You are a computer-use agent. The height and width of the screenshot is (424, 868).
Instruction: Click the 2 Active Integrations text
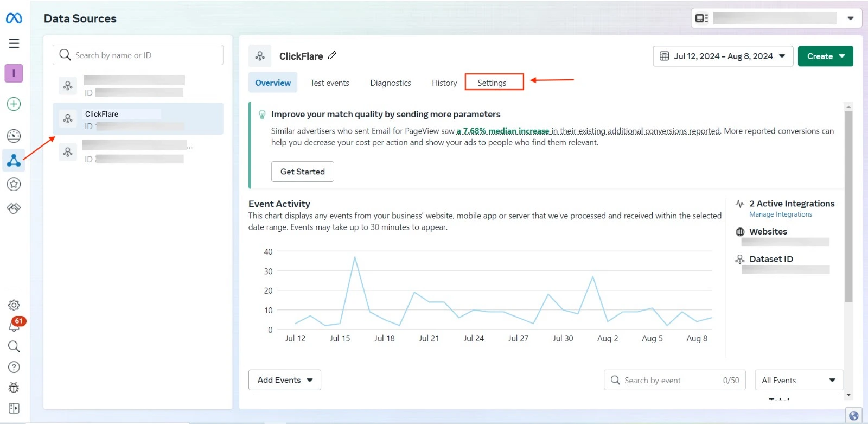pyautogui.click(x=792, y=204)
